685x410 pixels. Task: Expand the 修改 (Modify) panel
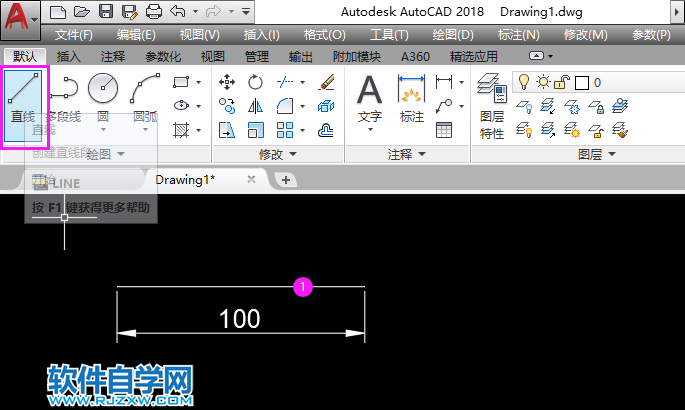pyautogui.click(x=277, y=155)
